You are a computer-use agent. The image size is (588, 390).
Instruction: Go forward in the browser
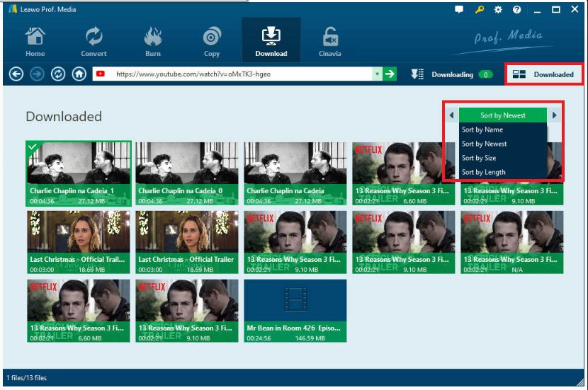(x=37, y=74)
